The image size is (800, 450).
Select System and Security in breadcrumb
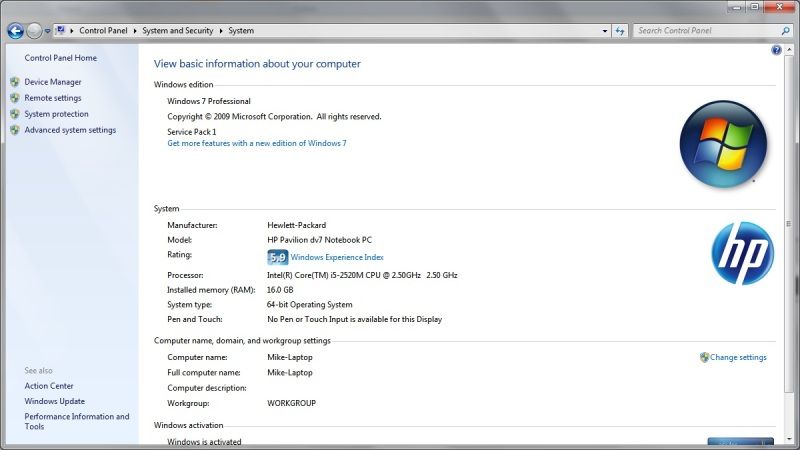[x=178, y=31]
